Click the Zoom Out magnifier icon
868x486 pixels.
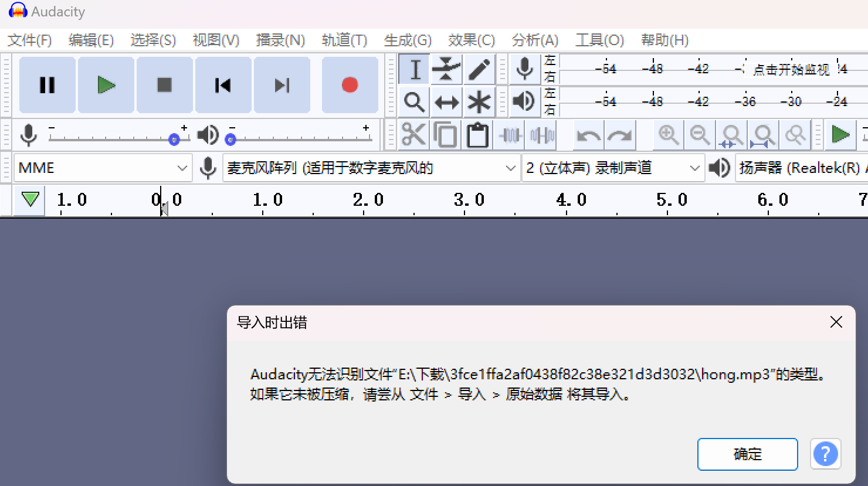tap(700, 135)
